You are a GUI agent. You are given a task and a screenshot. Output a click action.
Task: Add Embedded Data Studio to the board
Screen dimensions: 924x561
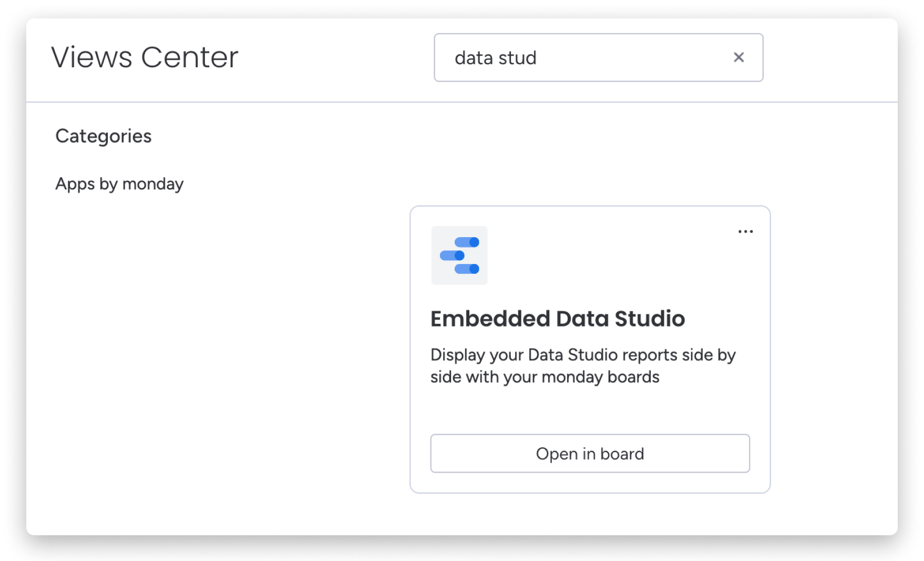coord(590,453)
